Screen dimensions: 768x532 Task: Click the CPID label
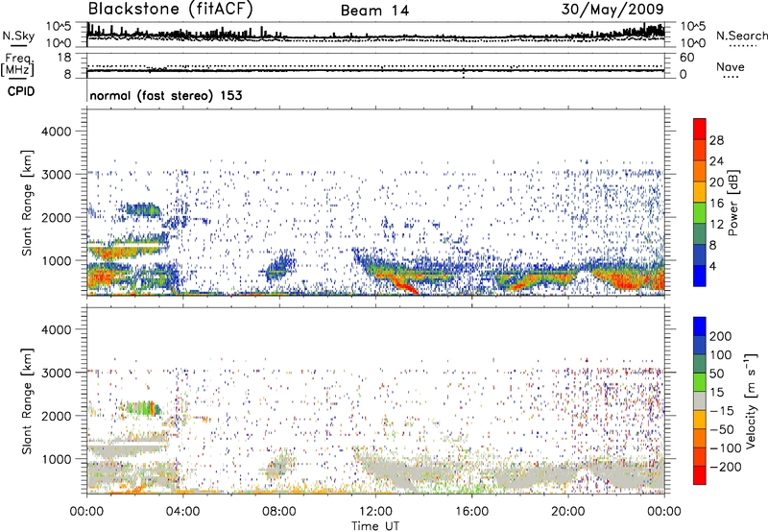(x=21, y=91)
